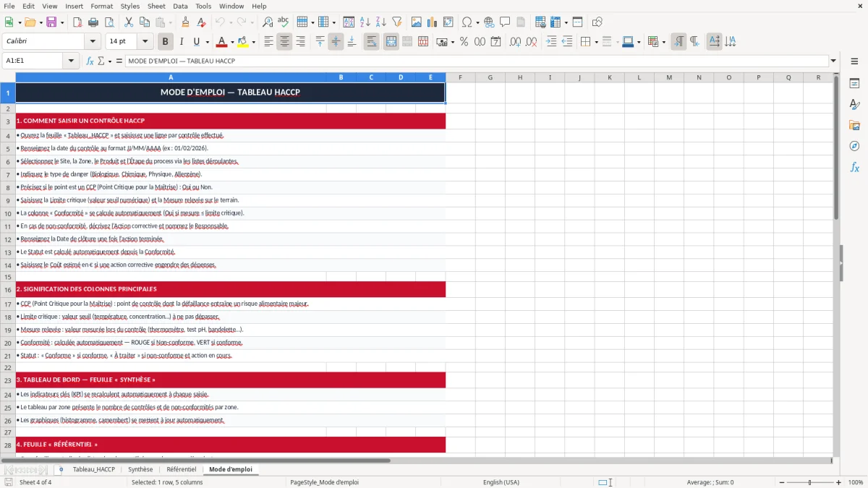
Task: Click the Save document icon
Action: pos(51,22)
